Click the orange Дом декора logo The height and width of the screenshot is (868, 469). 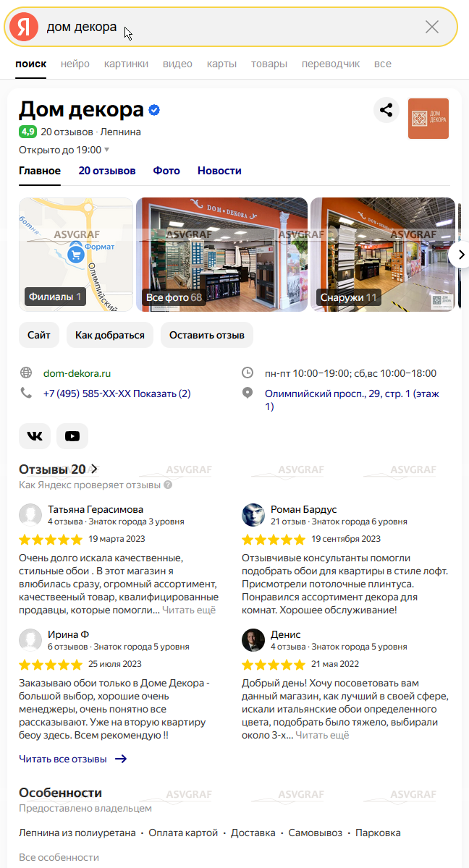coord(428,119)
